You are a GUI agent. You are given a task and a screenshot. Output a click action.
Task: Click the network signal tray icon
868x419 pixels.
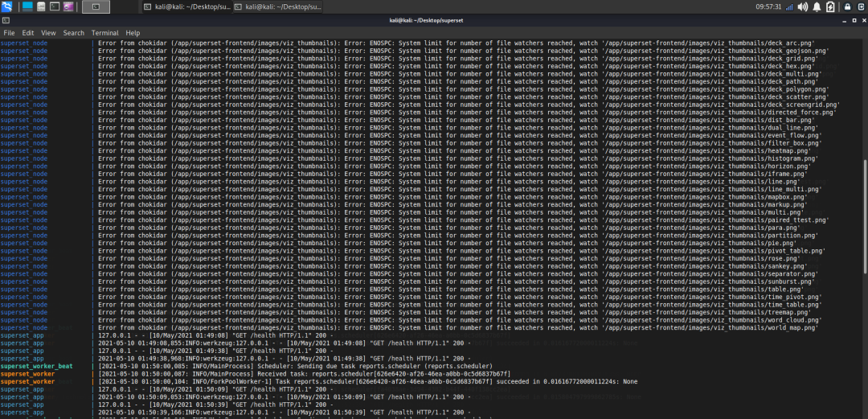789,6
